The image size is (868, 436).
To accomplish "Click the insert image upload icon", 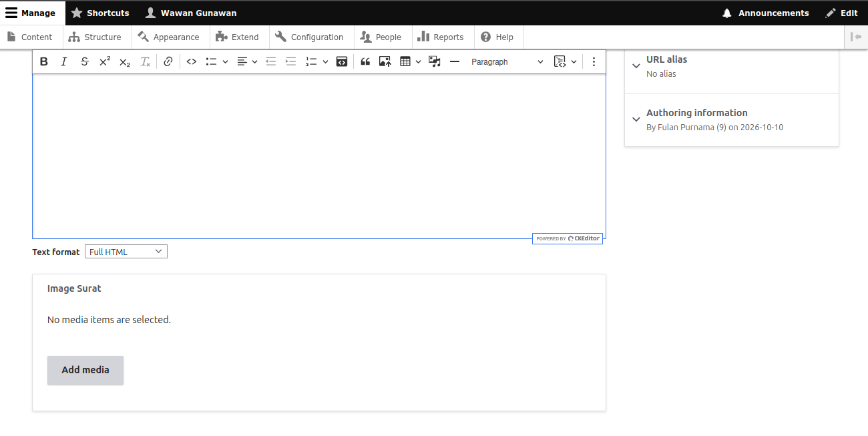I will 385,61.
